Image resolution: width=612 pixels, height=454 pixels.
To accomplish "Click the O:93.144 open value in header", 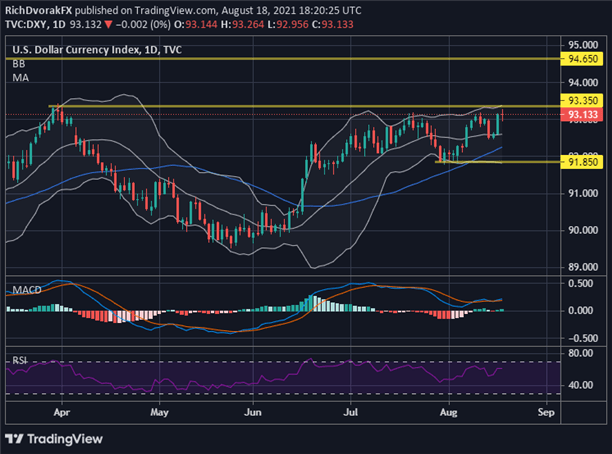I will pyautogui.click(x=196, y=25).
